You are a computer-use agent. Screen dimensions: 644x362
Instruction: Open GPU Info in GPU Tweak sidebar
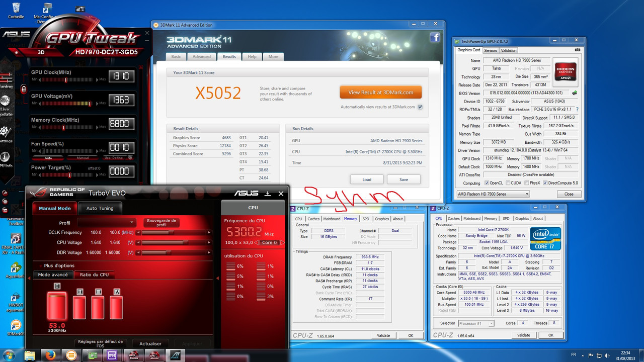click(6, 159)
